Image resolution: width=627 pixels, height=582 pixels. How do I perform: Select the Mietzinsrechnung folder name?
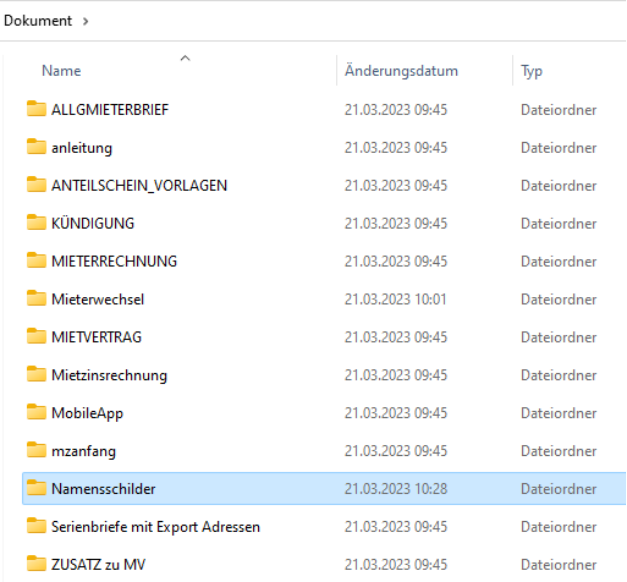click(109, 376)
